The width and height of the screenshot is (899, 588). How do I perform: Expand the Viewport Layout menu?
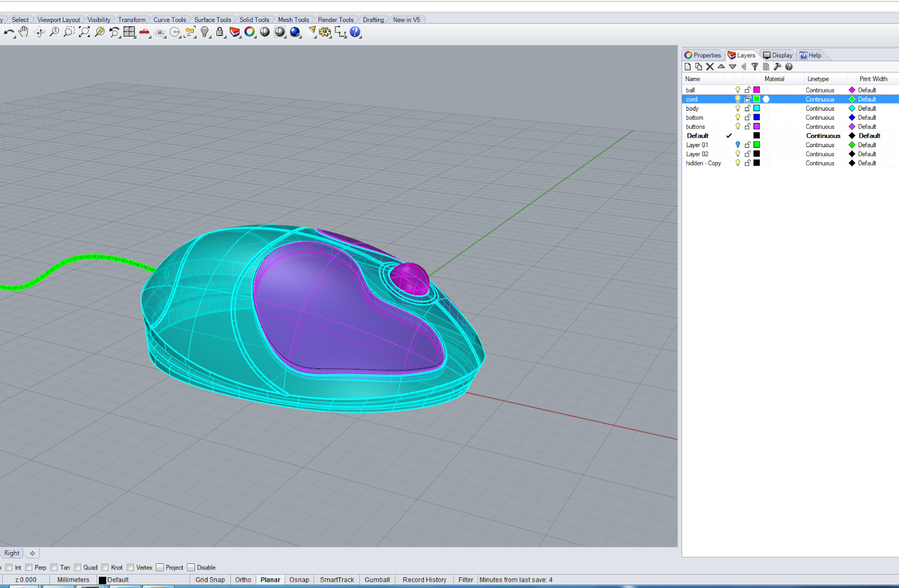pyautogui.click(x=58, y=19)
